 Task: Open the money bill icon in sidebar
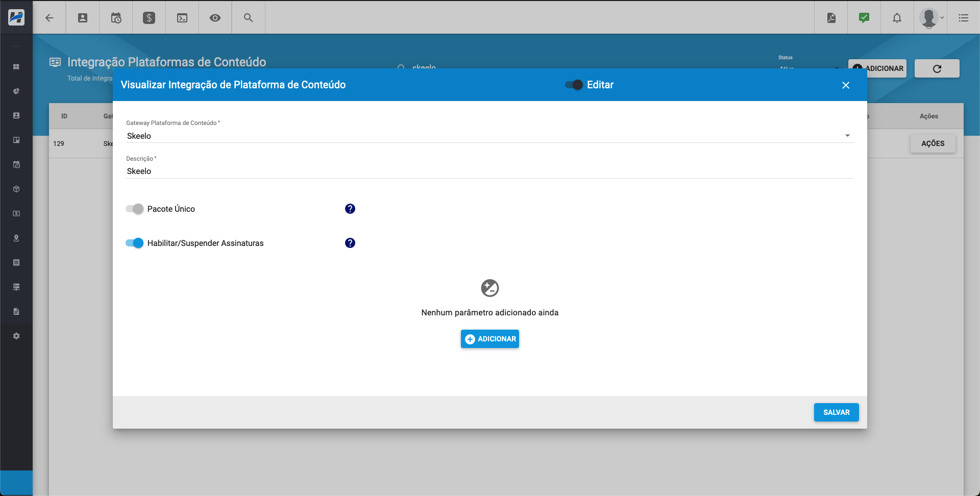pyautogui.click(x=16, y=214)
